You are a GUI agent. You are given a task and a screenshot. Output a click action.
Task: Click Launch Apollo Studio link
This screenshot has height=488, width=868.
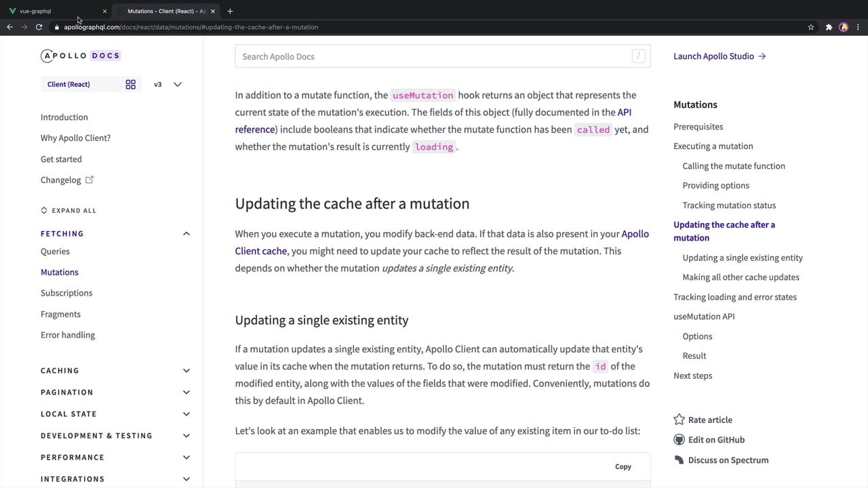(x=719, y=56)
